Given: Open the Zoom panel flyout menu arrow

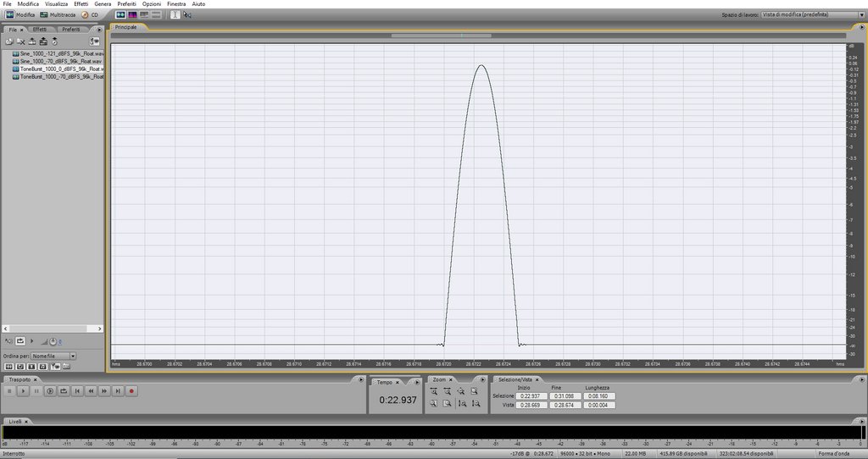Looking at the screenshot, I should pos(482,380).
